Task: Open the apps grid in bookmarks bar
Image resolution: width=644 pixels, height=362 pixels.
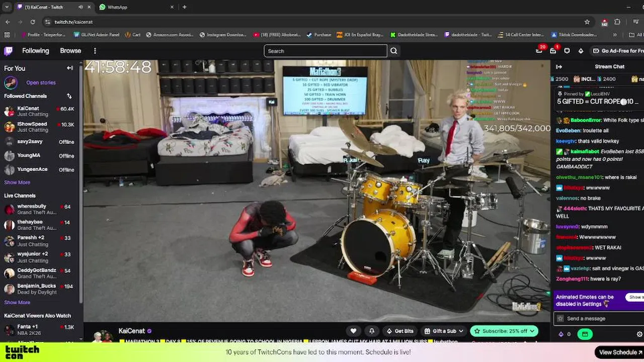Action: tap(7, 35)
